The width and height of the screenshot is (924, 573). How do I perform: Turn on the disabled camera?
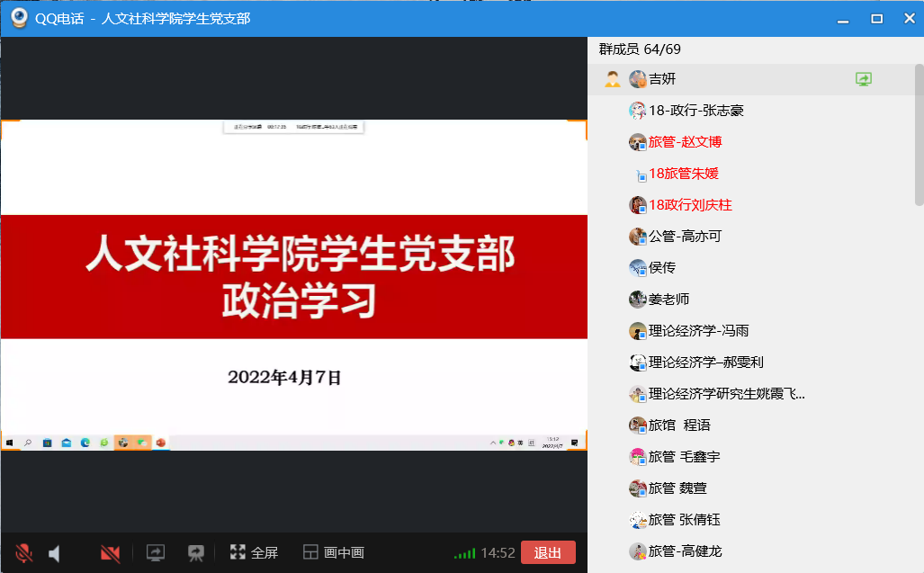(111, 553)
